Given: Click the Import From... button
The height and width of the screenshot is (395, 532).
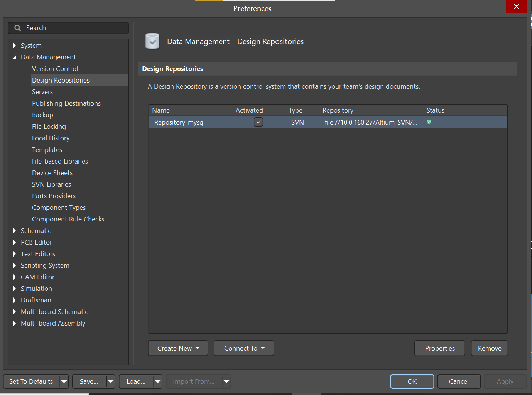Looking at the screenshot, I should 194,381.
